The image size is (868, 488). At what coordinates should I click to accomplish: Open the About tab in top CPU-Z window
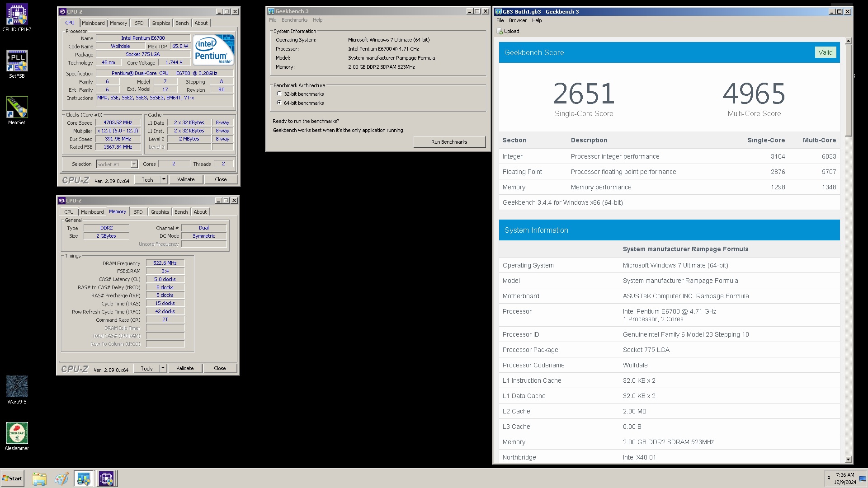[201, 23]
